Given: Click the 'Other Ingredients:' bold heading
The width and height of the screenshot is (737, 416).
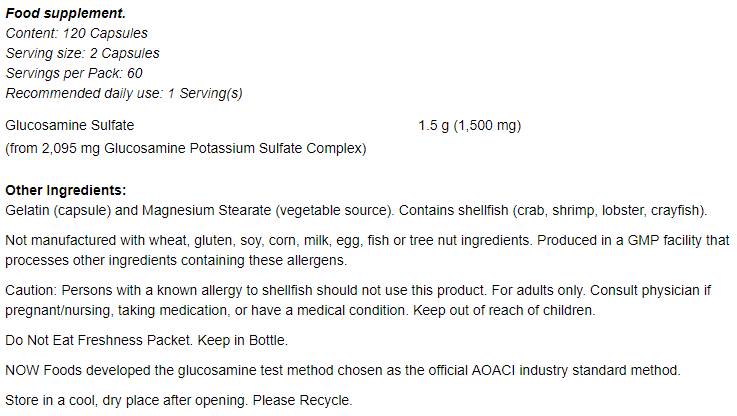Looking at the screenshot, I should tap(66, 190).
